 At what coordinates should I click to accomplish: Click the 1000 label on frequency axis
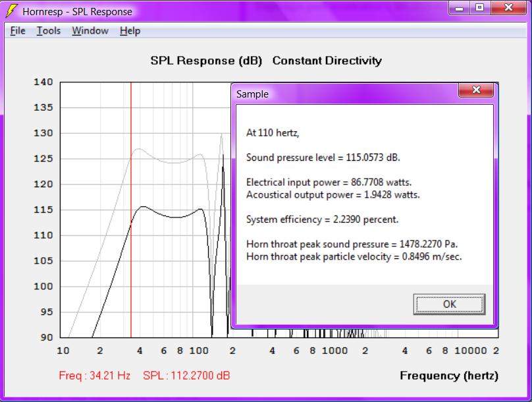[x=334, y=351]
